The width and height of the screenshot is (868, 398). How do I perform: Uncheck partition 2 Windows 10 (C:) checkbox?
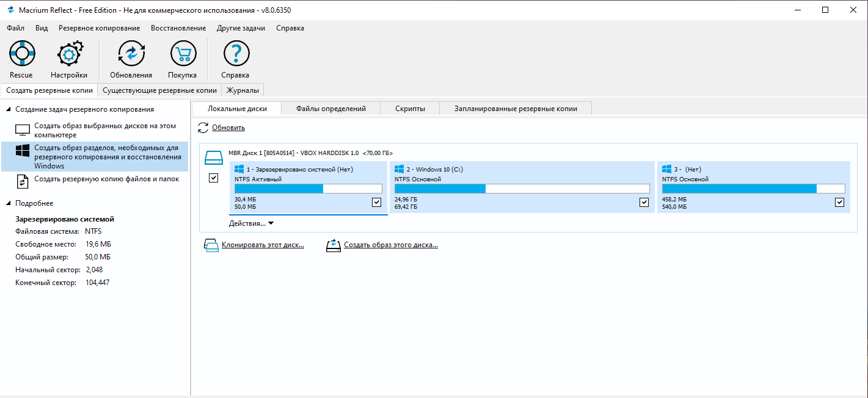[x=644, y=203]
